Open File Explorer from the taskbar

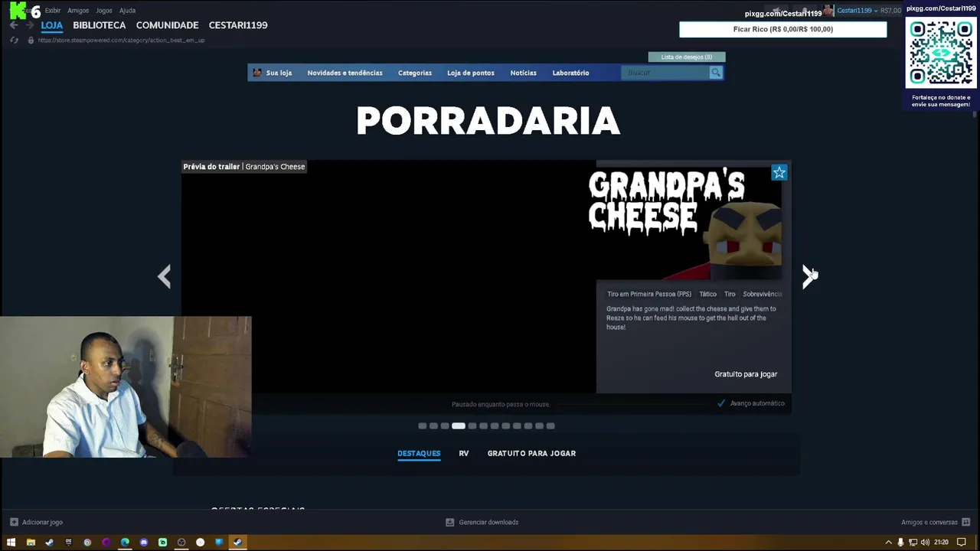[x=31, y=543]
